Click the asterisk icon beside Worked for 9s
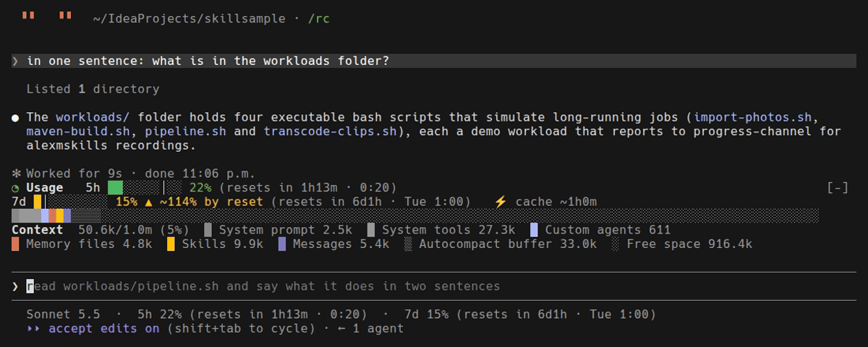Image resolution: width=868 pixels, height=347 pixels. (15, 173)
